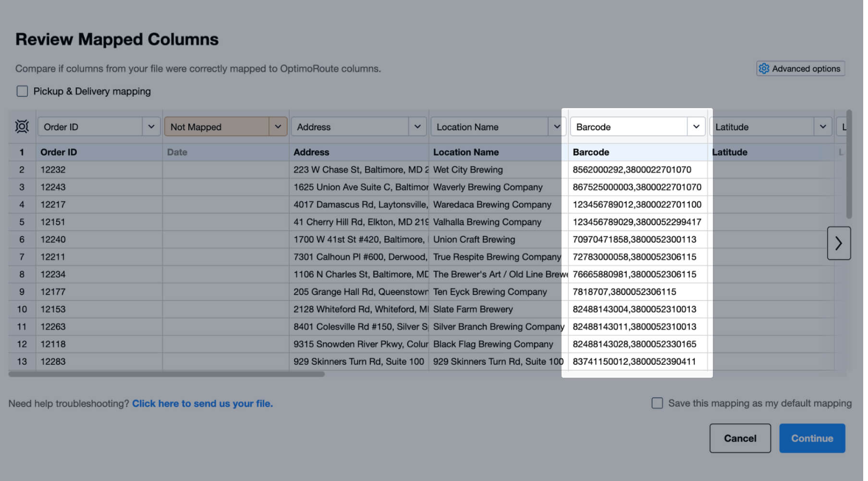Open the Latitude column selector
Viewport: 868px width, 481px height.
823,126
